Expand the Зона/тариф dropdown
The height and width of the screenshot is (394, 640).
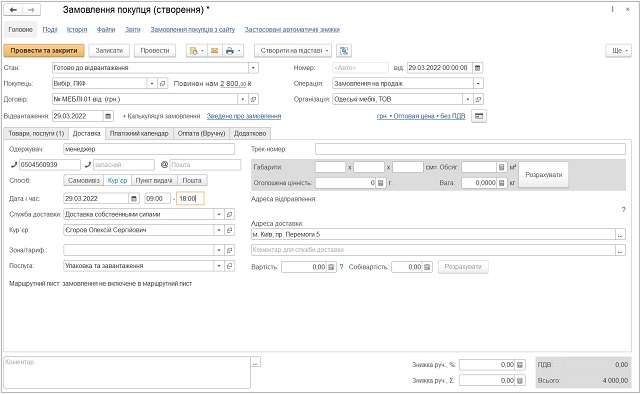click(219, 250)
